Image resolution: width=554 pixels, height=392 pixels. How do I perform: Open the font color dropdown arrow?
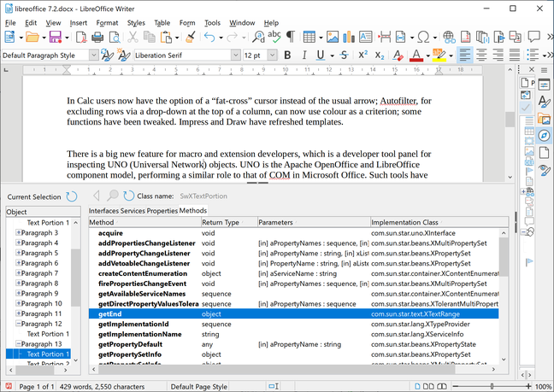pos(427,56)
